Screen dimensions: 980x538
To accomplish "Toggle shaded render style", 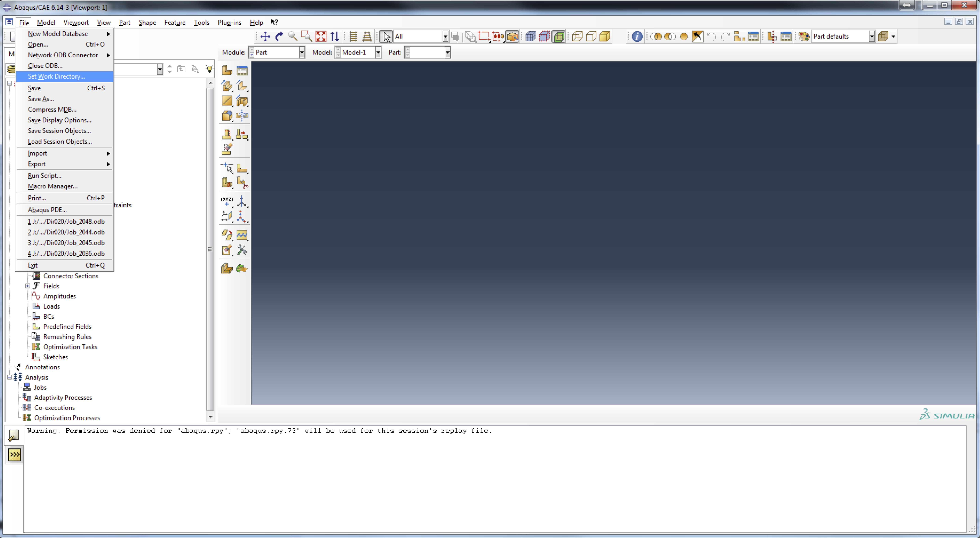I will (604, 37).
